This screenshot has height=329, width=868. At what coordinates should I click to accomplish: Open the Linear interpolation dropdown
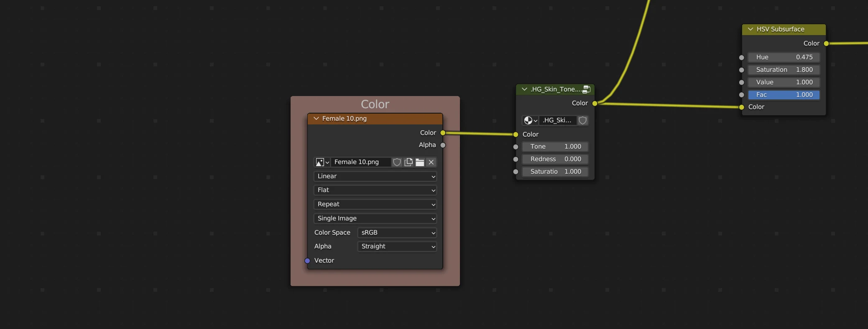[x=375, y=176]
